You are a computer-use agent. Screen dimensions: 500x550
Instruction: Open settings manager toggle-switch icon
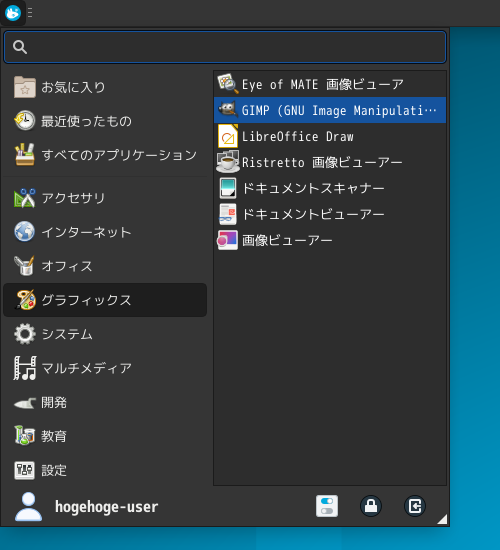327,506
